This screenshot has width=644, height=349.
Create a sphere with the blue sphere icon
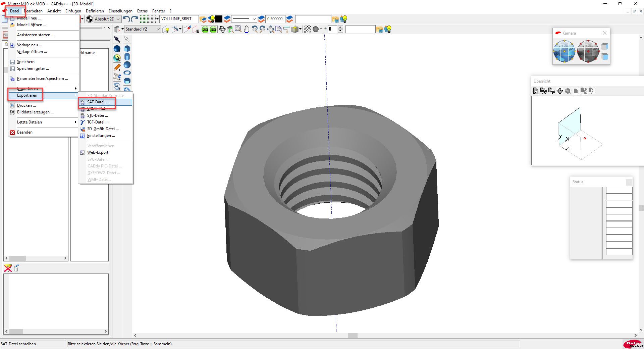(x=127, y=65)
